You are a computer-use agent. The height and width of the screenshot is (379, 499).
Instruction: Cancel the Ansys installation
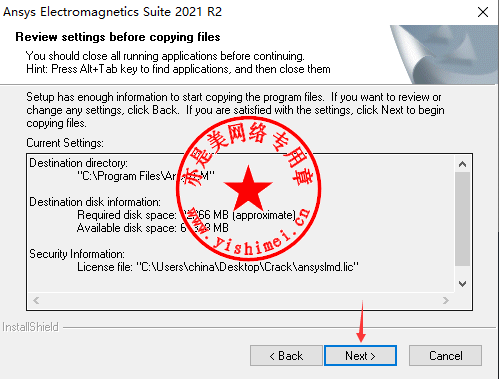[445, 356]
